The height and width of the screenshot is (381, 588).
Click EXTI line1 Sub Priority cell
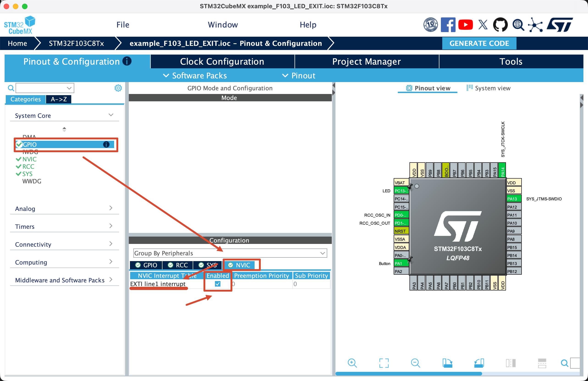(311, 284)
